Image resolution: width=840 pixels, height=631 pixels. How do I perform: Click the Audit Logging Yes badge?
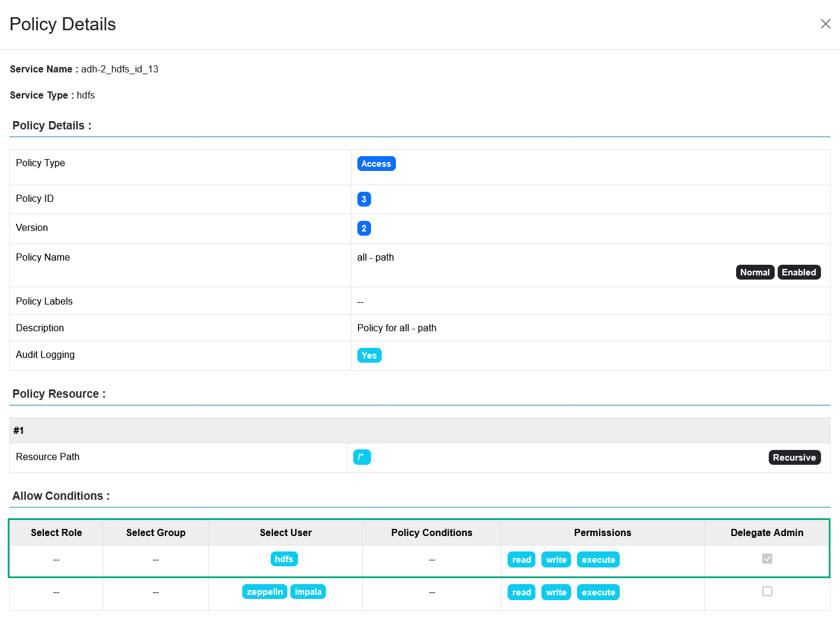(x=369, y=356)
